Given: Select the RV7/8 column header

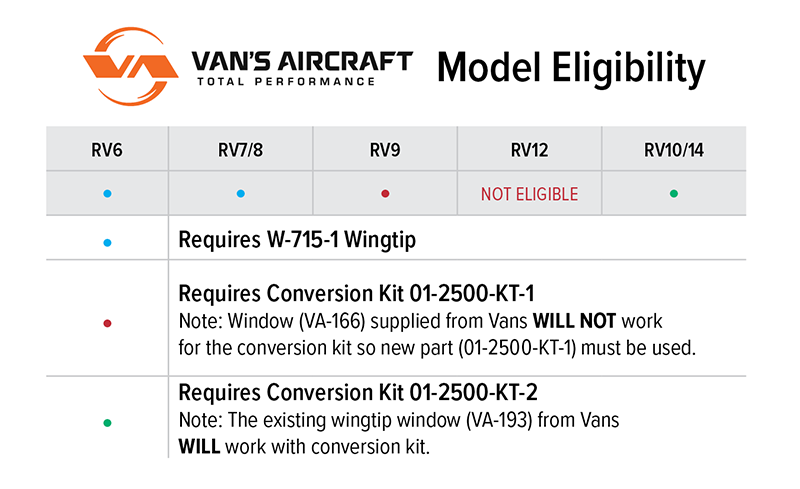Looking at the screenshot, I should (240, 150).
